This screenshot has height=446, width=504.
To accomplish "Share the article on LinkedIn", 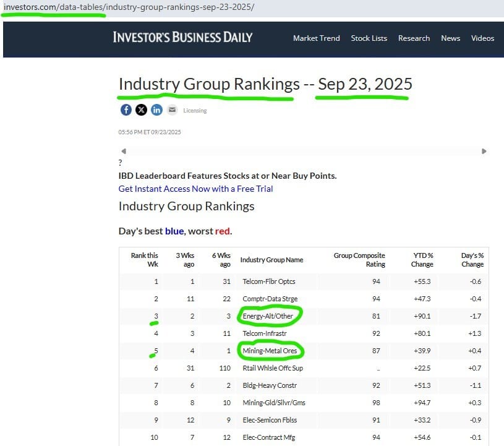I will [156, 110].
